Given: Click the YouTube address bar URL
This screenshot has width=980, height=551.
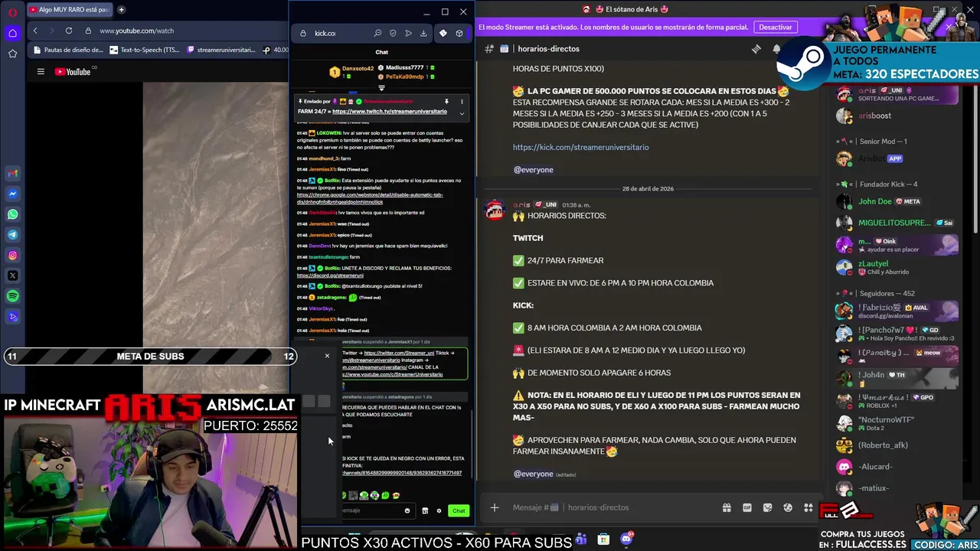Looking at the screenshot, I should coord(136,31).
